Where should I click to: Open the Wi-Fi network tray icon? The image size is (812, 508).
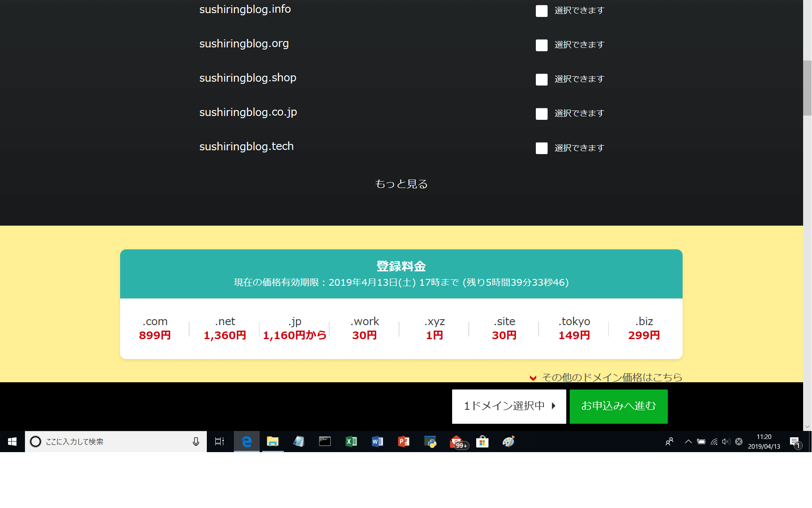(x=714, y=442)
